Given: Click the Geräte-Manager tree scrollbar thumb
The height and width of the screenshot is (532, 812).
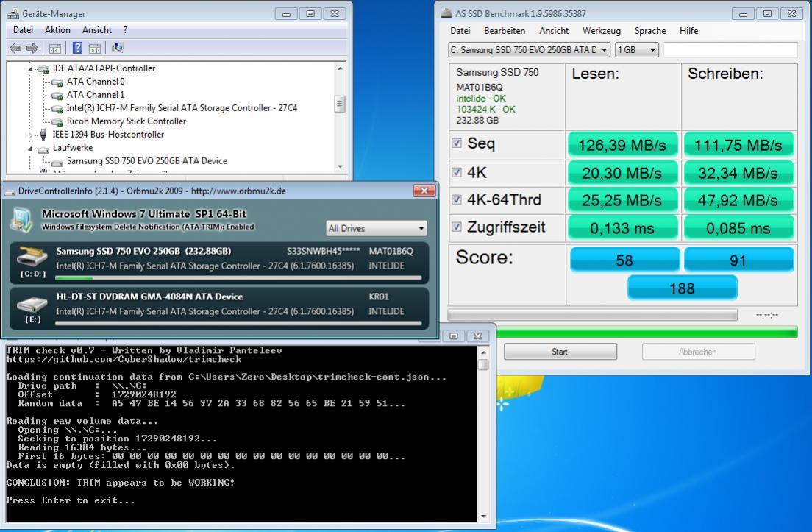Looking at the screenshot, I should tap(340, 104).
